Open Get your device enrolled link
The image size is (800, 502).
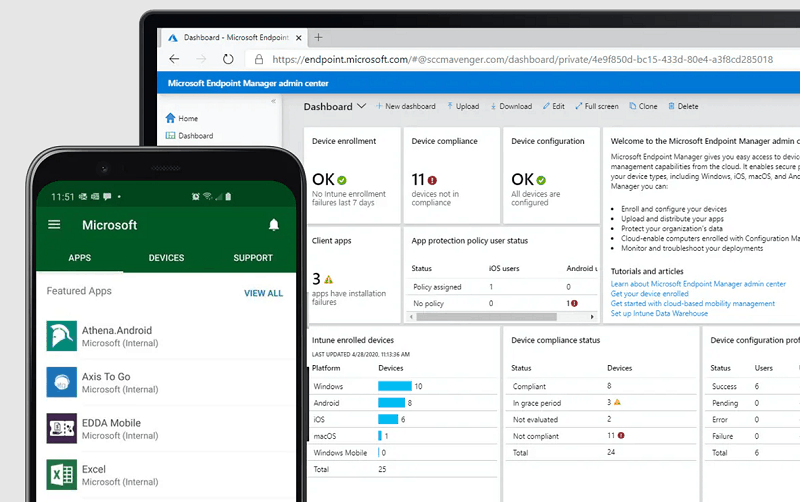coord(649,293)
